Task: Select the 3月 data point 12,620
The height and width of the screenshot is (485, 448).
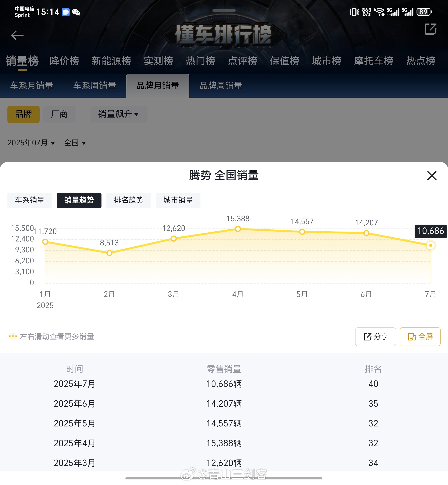Action: pyautogui.click(x=174, y=239)
